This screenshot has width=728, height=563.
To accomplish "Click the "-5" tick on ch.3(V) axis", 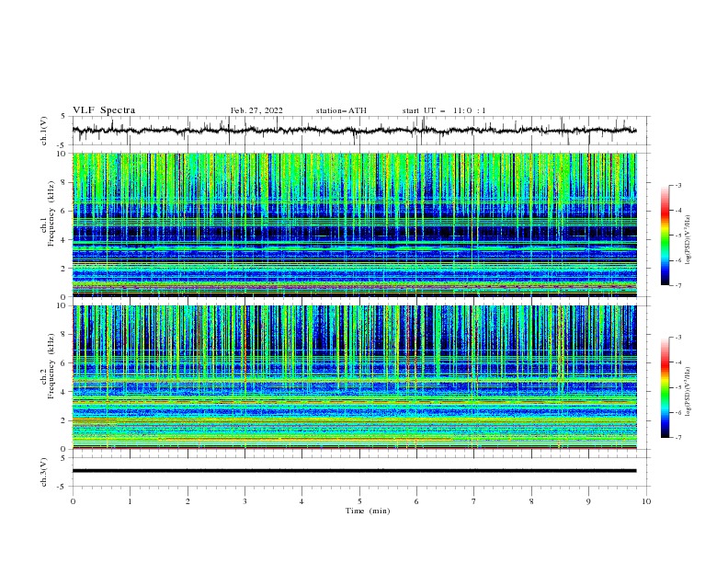I will click(63, 487).
